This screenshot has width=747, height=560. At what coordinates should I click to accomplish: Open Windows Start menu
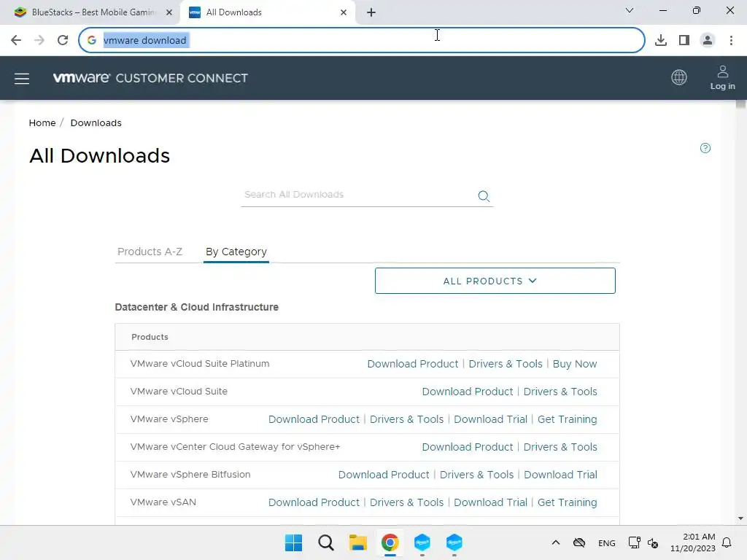coord(293,542)
